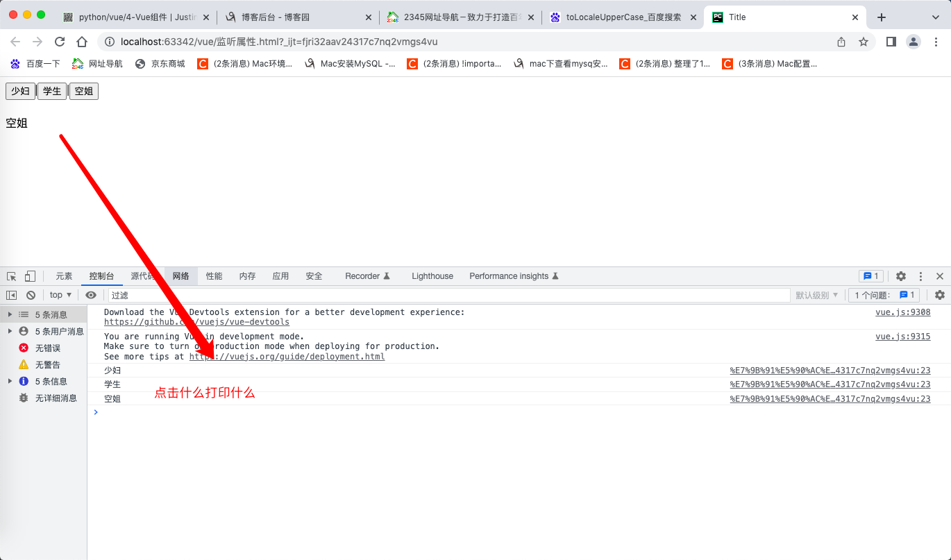Screen dimensions: 951x560
Task: Open the vue.js:9308 source link
Action: pyautogui.click(x=903, y=312)
